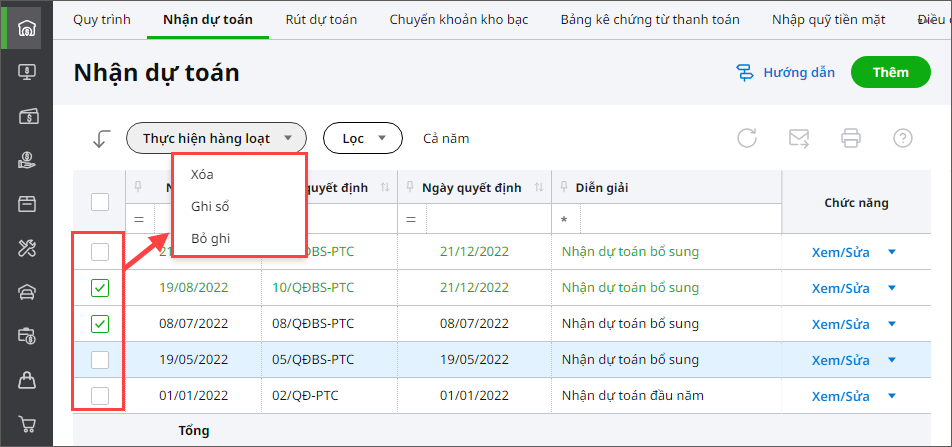Toggle the select-all checkbox in the header

click(x=100, y=202)
